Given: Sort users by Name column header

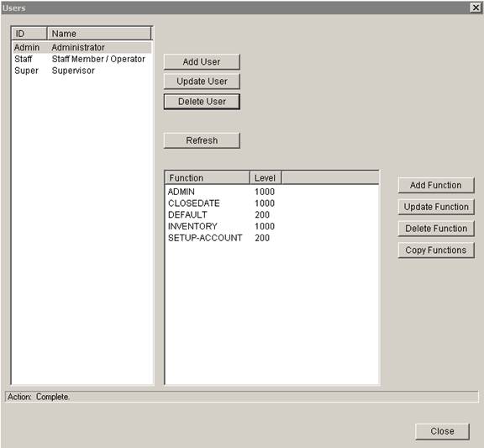Looking at the screenshot, I should point(99,34).
